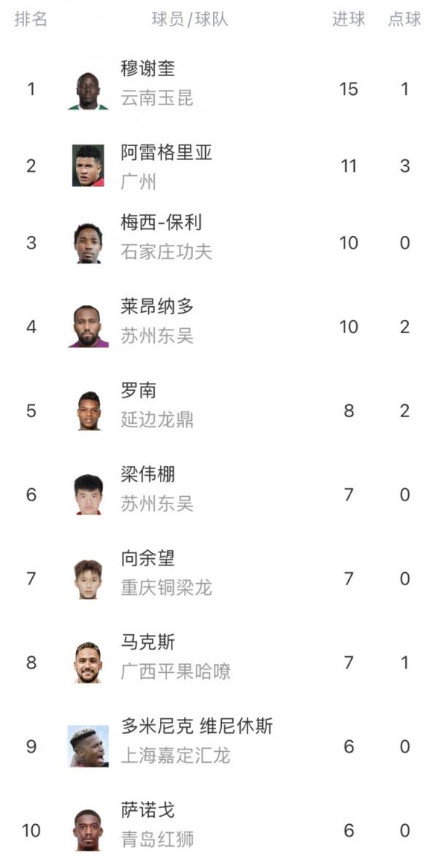Open player name 穆谢奎
This screenshot has height=868, width=438.
tap(147, 69)
